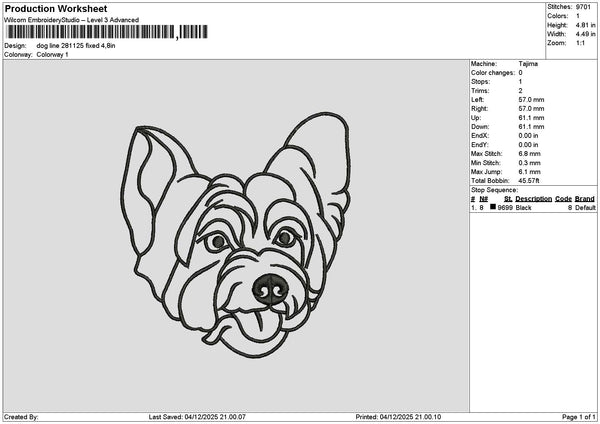Viewport: 600px width, 424px height.
Task: Click the 'Description' column header
Action: coord(533,199)
